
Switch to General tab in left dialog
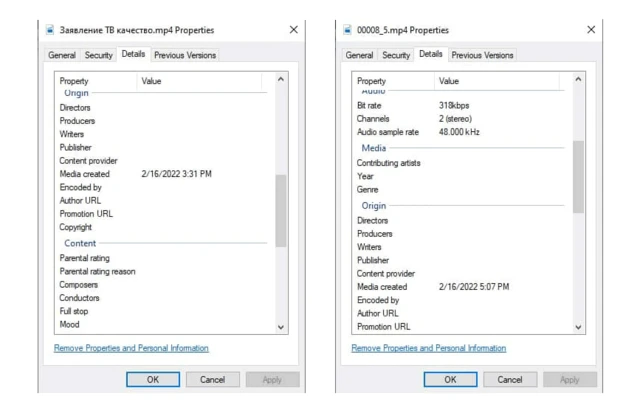[x=63, y=55]
